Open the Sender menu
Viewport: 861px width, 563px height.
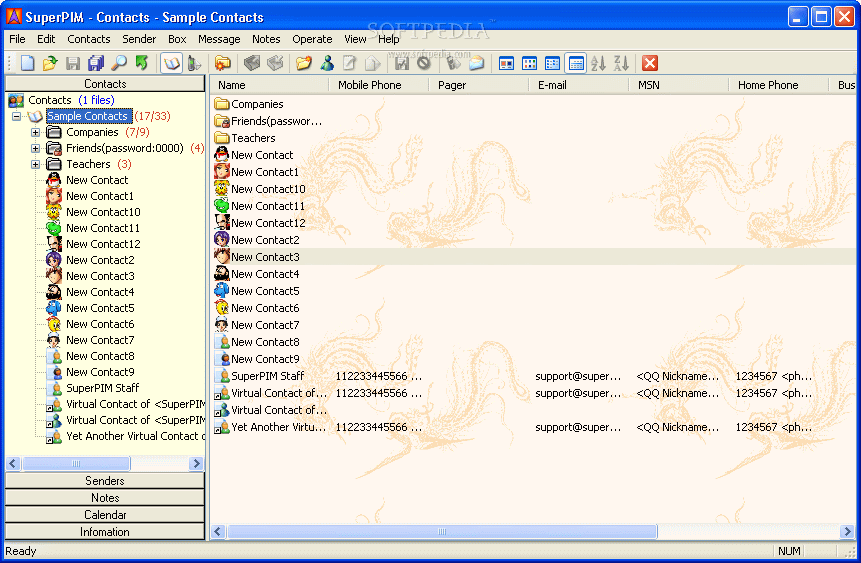pos(139,39)
